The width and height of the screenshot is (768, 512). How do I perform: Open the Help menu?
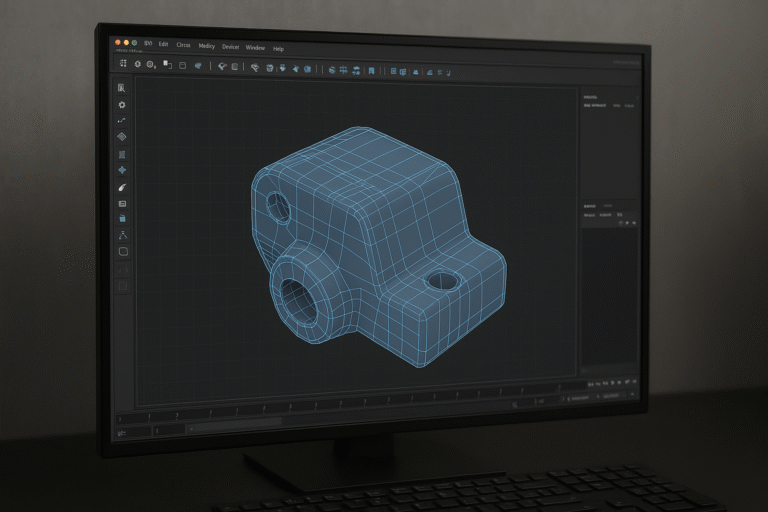tap(278, 49)
